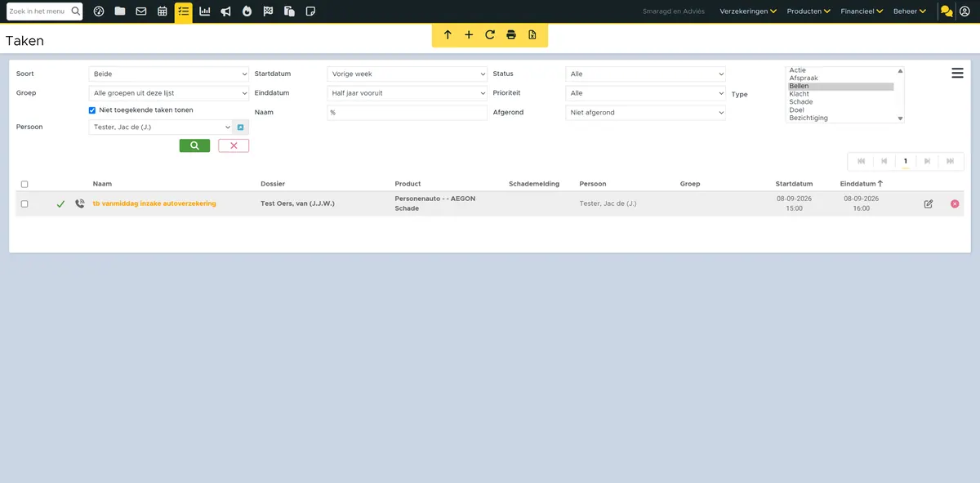980x483 pixels.
Task: Open the dashboard gauge icon in top bar
Action: (x=99, y=11)
